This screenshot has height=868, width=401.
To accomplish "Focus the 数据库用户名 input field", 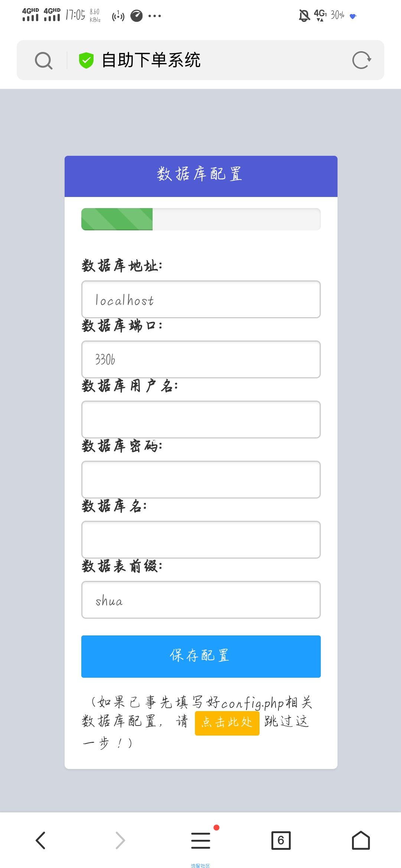I will [x=201, y=420].
